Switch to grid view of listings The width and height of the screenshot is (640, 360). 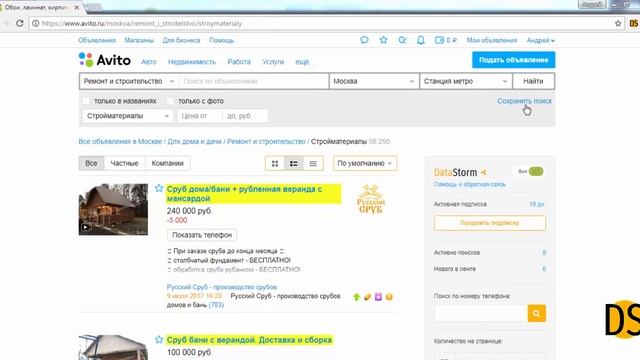[x=275, y=163]
